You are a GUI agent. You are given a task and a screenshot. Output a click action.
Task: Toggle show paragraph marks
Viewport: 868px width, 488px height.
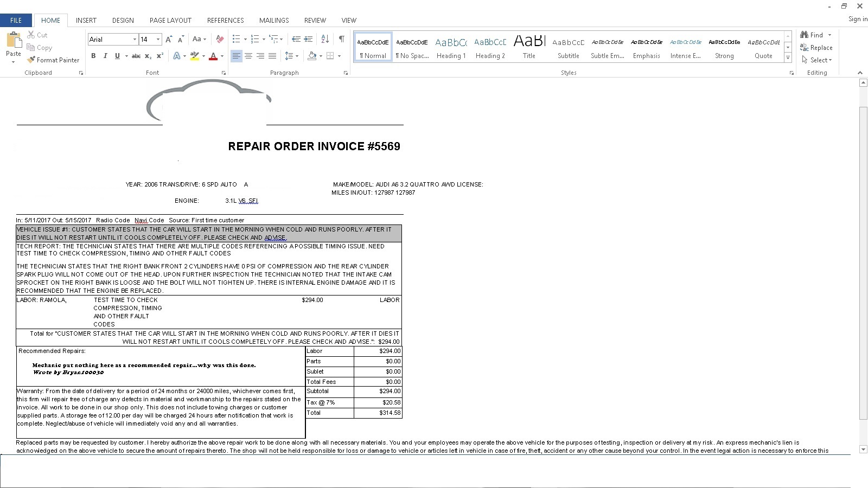pyautogui.click(x=341, y=39)
